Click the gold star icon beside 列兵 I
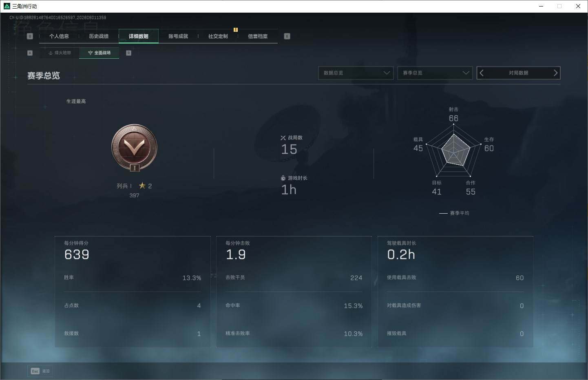 (x=142, y=186)
